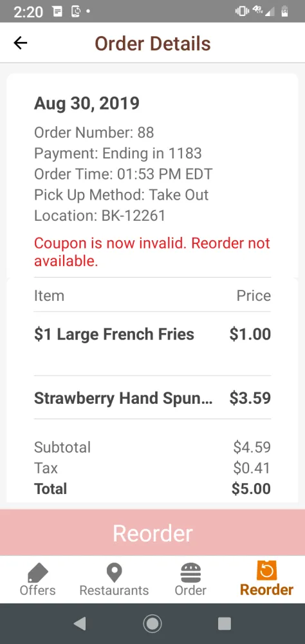This screenshot has height=644, width=305.
Task: Tap the battery icon in status bar
Action: coord(284,12)
